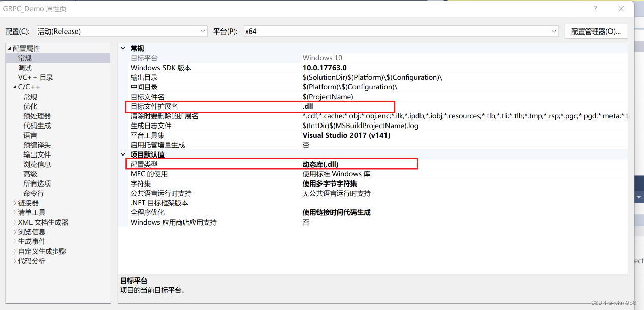Click the 配置管理器(O)... button
This screenshot has height=310, width=644.
point(596,31)
